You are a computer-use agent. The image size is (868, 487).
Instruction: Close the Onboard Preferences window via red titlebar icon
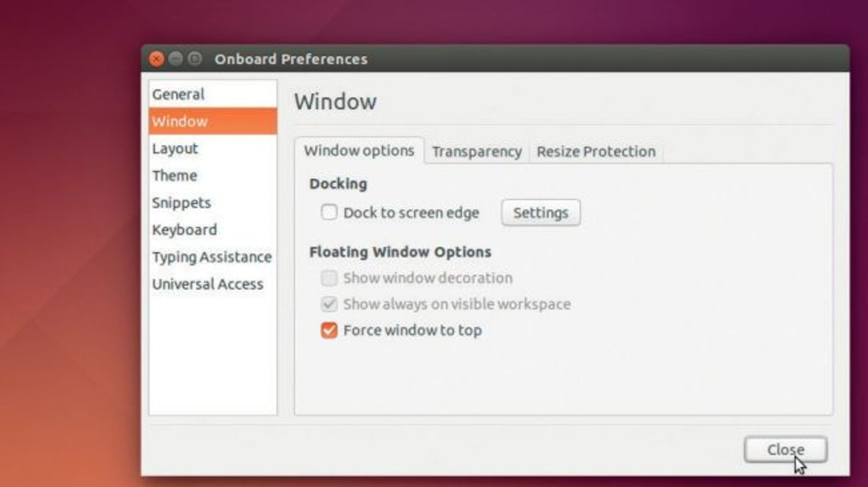point(156,59)
